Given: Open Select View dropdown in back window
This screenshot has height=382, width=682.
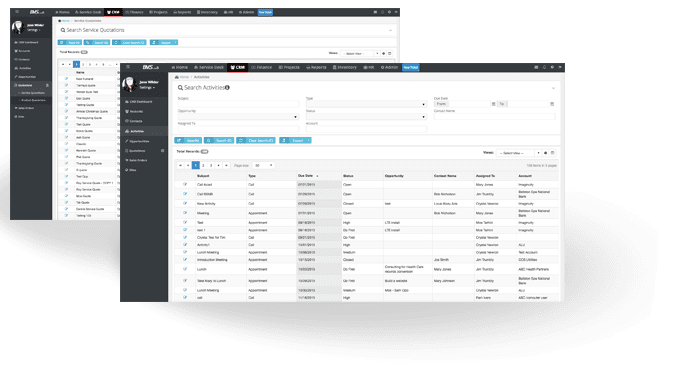Looking at the screenshot, I should (359, 54).
